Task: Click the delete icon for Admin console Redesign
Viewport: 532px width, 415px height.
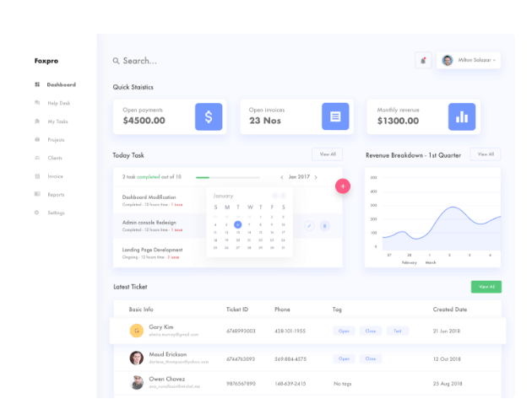Action: (x=324, y=225)
